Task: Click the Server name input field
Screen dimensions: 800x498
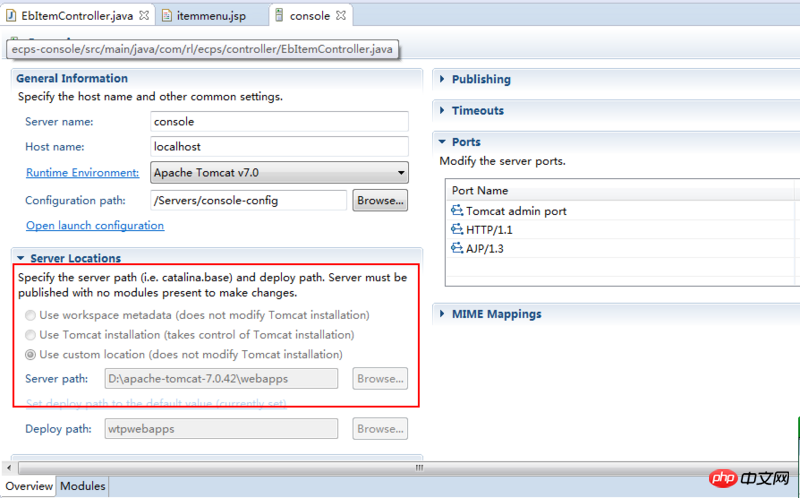Action: pyautogui.click(x=279, y=121)
